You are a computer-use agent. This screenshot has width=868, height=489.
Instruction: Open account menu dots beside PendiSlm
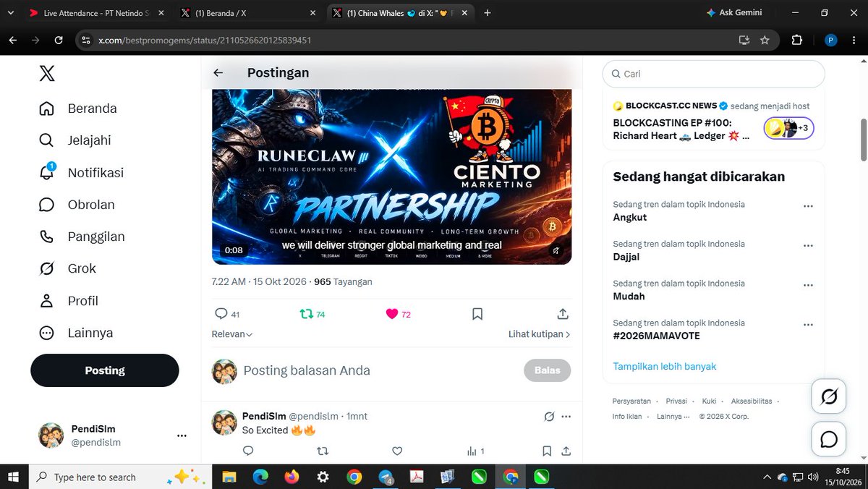182,435
